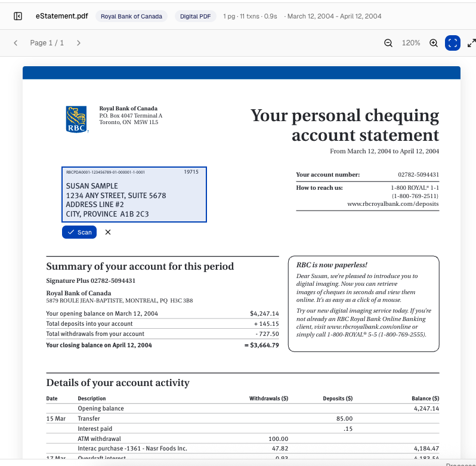Screen dimensions: 476x466
Task: Open the www.rbcroyalbank.com/deposits link
Action: [x=392, y=204]
